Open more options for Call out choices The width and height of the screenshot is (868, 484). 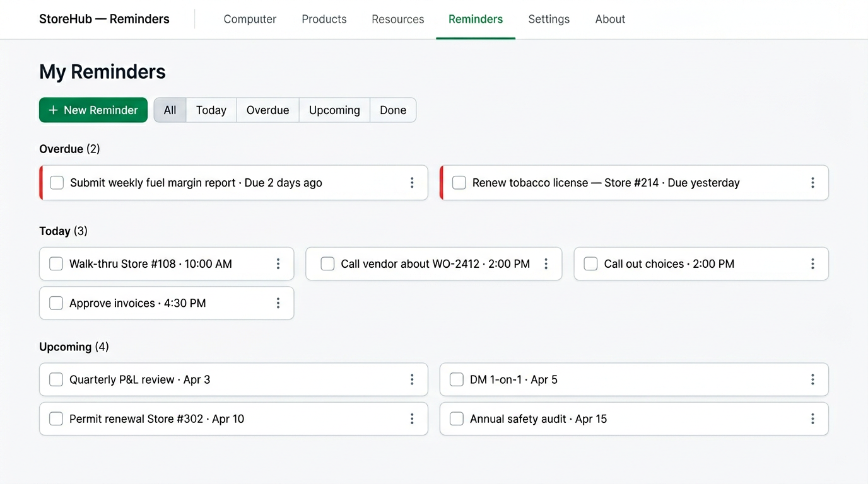(812, 264)
